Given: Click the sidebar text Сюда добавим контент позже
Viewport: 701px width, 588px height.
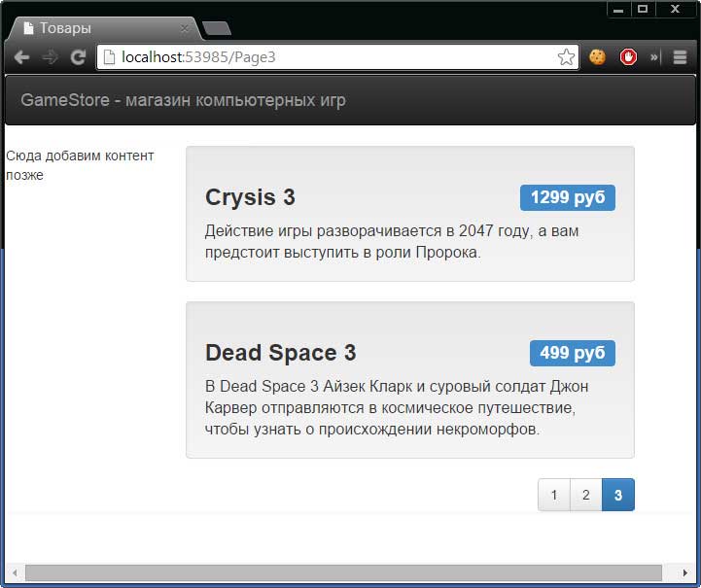Looking at the screenshot, I should [80, 165].
